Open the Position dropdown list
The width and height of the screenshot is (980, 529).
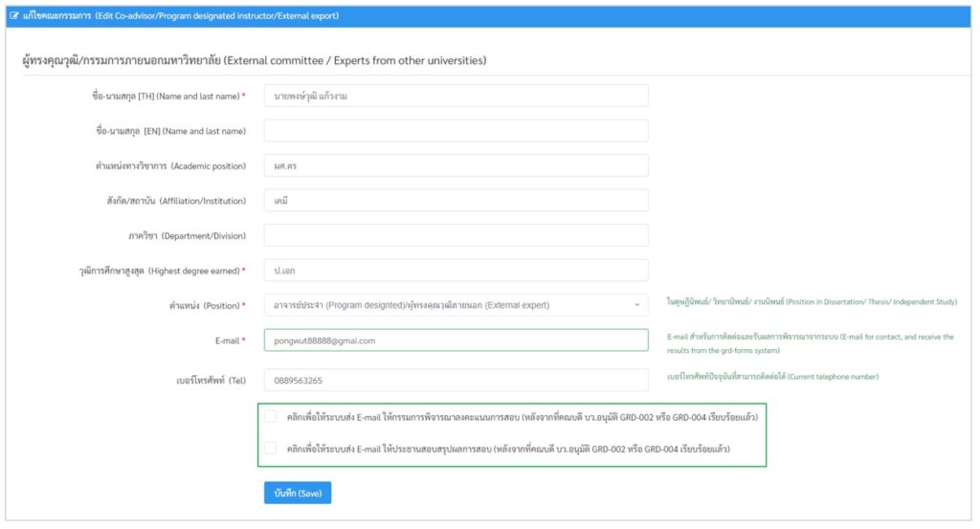point(450,305)
